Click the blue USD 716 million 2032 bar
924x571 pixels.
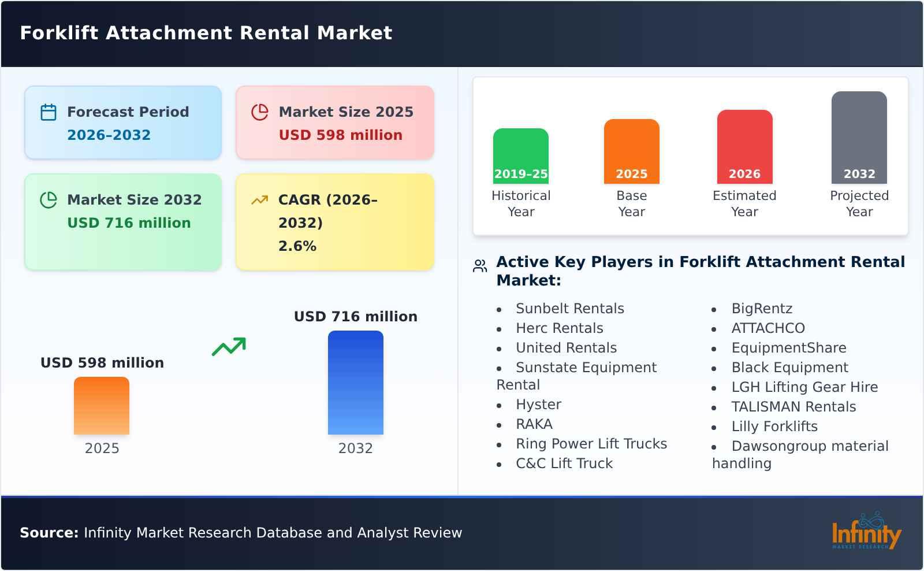pyautogui.click(x=355, y=381)
